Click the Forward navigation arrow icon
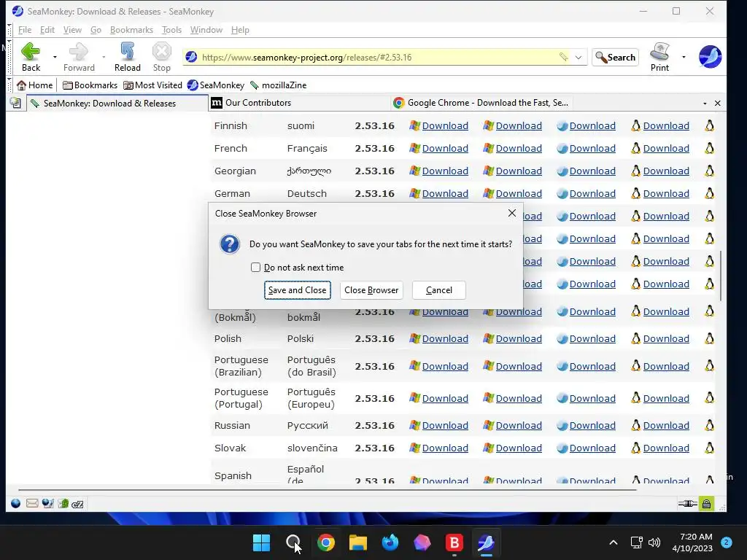This screenshot has height=560, width=747. [x=79, y=52]
